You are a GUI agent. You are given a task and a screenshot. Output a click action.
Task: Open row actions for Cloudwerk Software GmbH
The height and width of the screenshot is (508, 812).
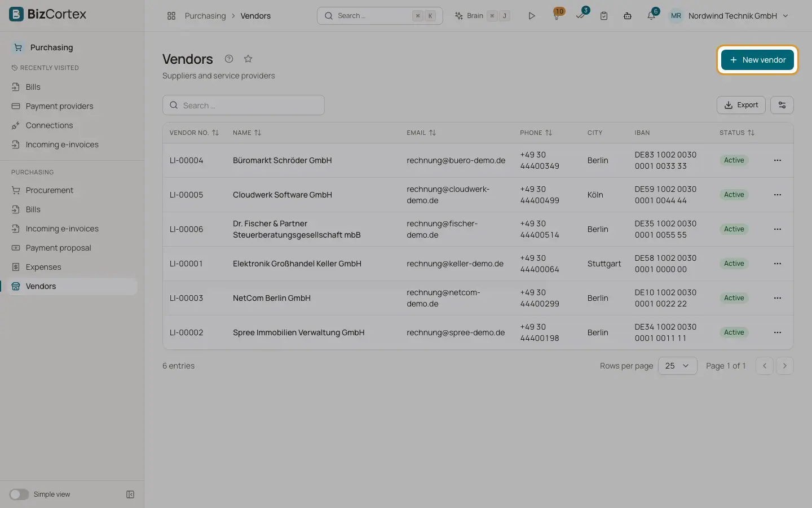click(x=778, y=195)
